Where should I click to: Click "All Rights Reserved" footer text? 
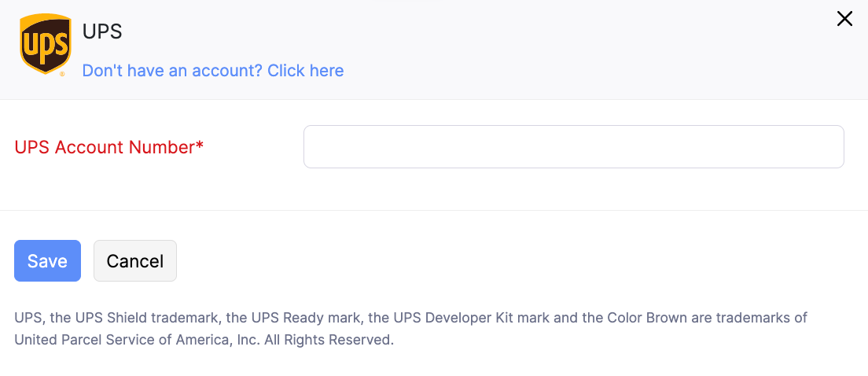point(328,341)
